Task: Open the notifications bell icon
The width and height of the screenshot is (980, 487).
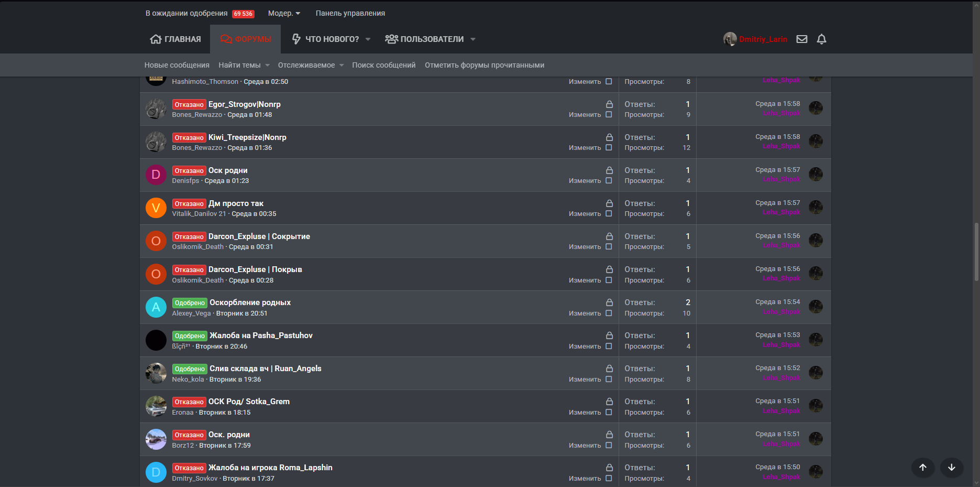Action: [821, 39]
